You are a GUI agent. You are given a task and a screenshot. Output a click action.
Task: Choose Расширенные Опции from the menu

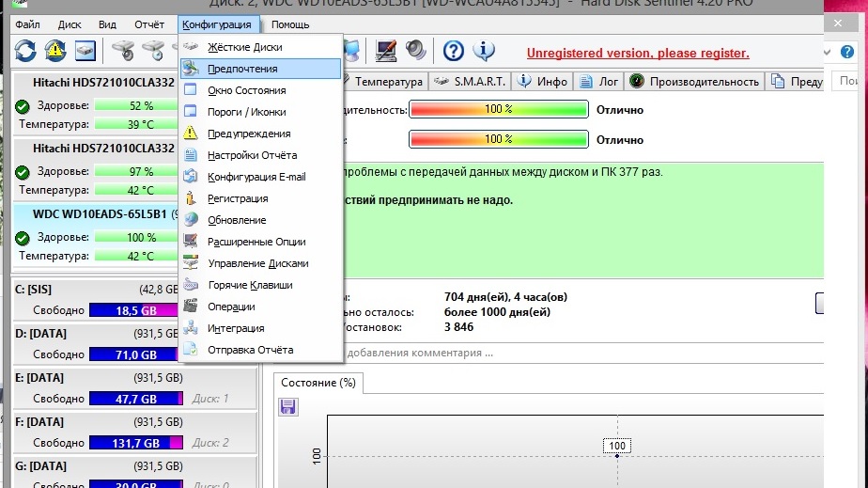click(x=260, y=242)
